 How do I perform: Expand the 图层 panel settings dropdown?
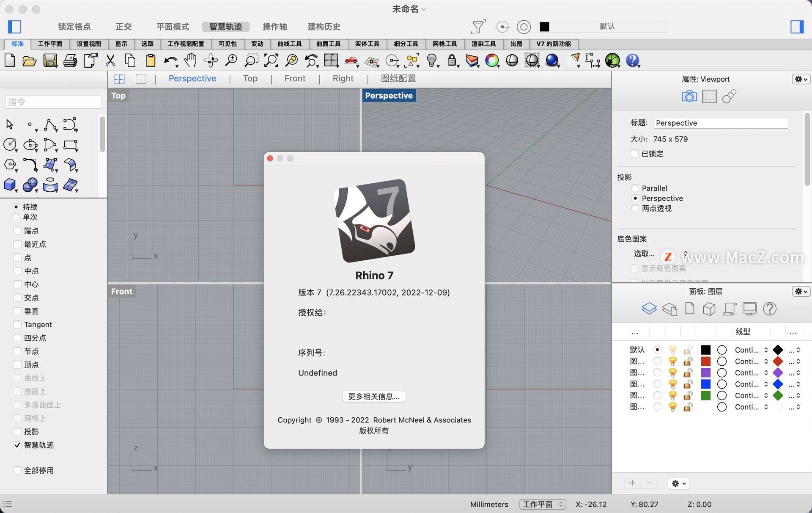point(800,290)
